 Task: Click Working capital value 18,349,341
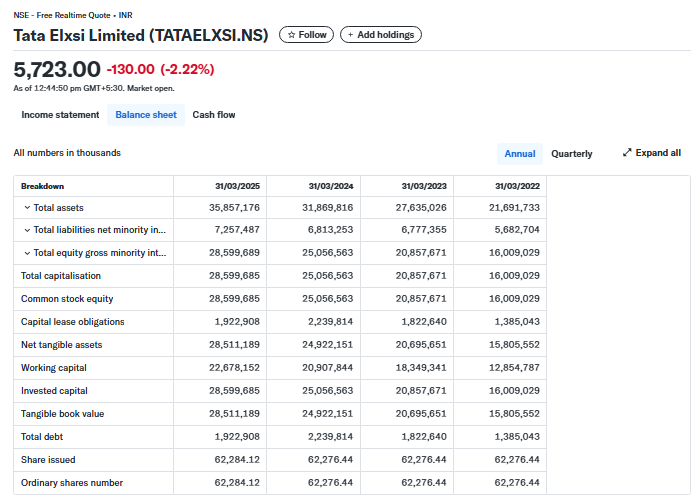[421, 368]
